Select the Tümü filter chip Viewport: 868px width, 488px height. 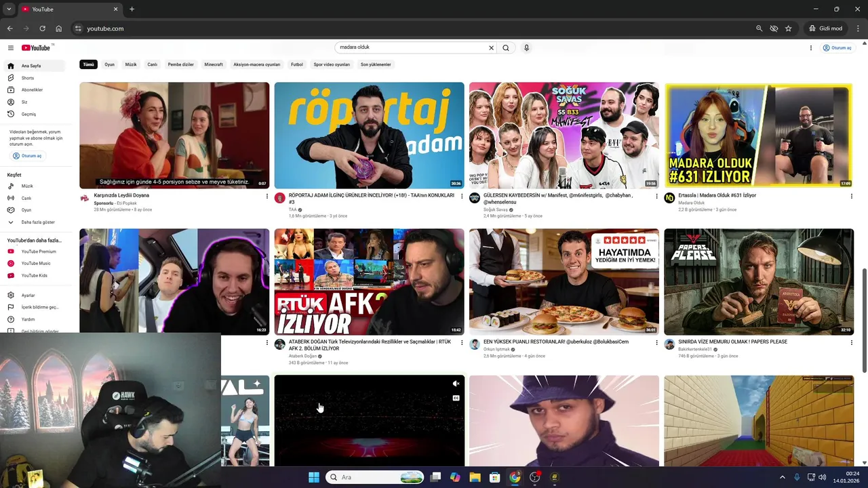point(88,64)
